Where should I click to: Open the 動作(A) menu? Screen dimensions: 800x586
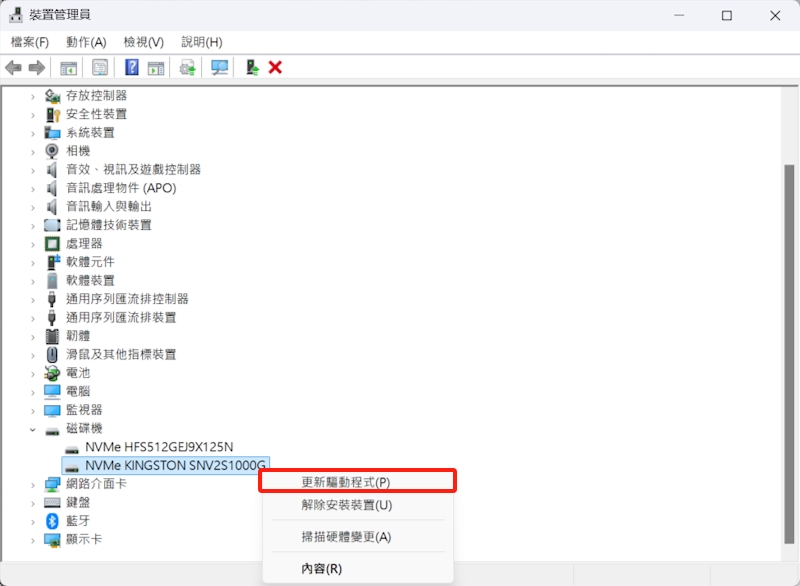86,42
